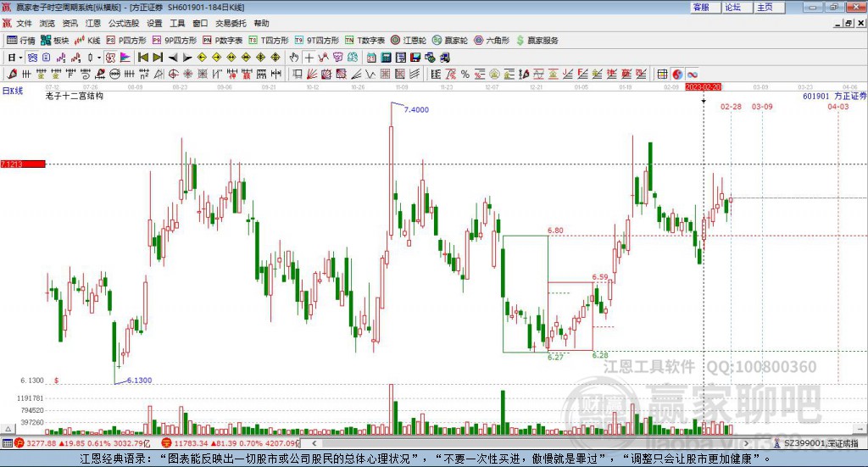Open the P数字表 tool
The height and width of the screenshot is (467, 868).
(223, 41)
